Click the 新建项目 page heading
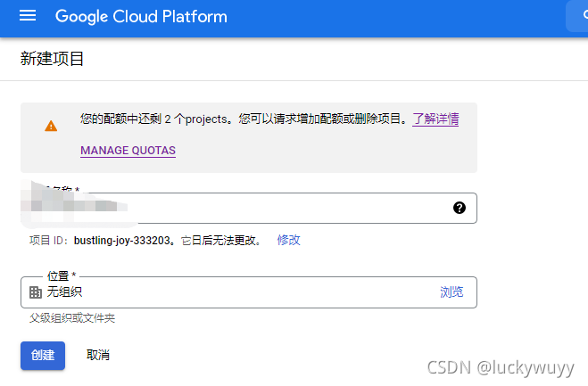Screen dimensions: 588x386 click(52, 59)
